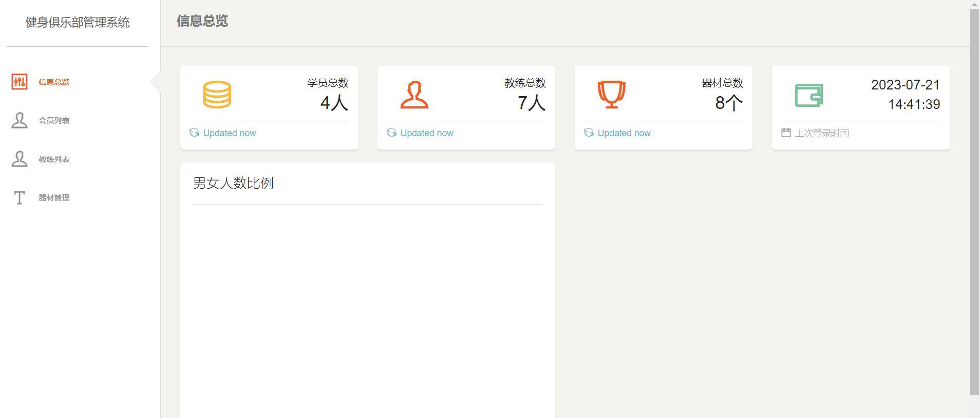Screen dimensions: 980x418
Task: Click refresh icon under 学员总数
Action: [194, 133]
